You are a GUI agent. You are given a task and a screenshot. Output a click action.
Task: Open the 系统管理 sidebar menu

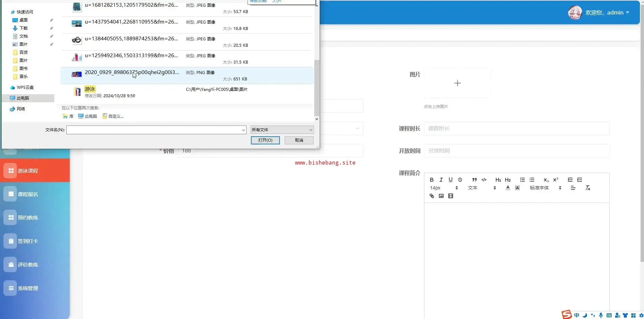[35, 288]
